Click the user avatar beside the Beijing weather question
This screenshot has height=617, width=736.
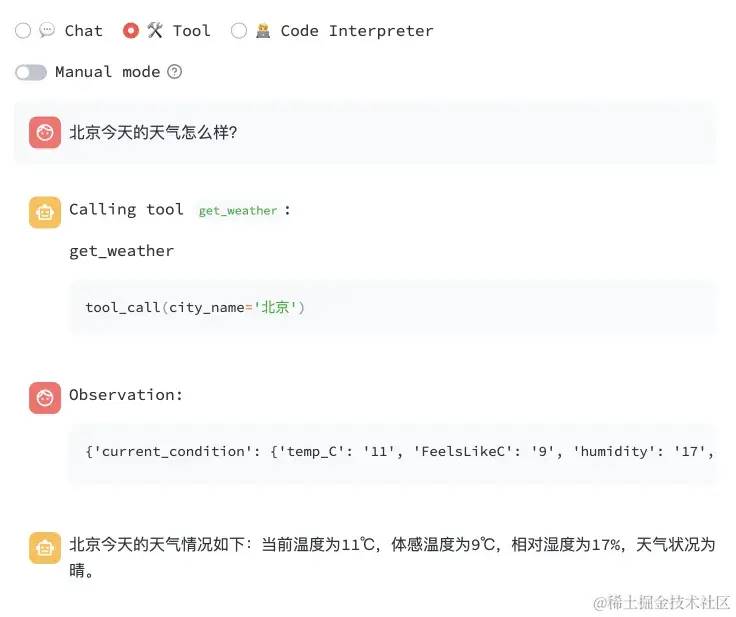click(45, 132)
